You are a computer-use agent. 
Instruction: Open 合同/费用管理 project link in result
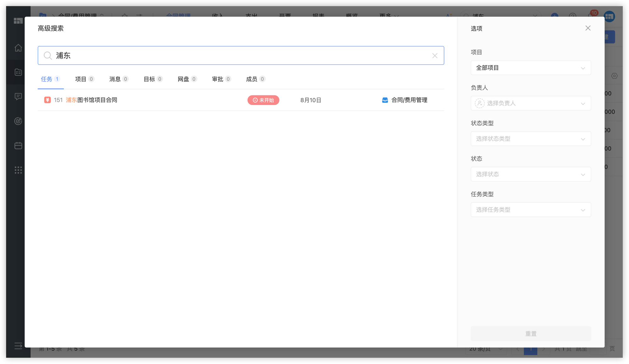click(x=409, y=100)
